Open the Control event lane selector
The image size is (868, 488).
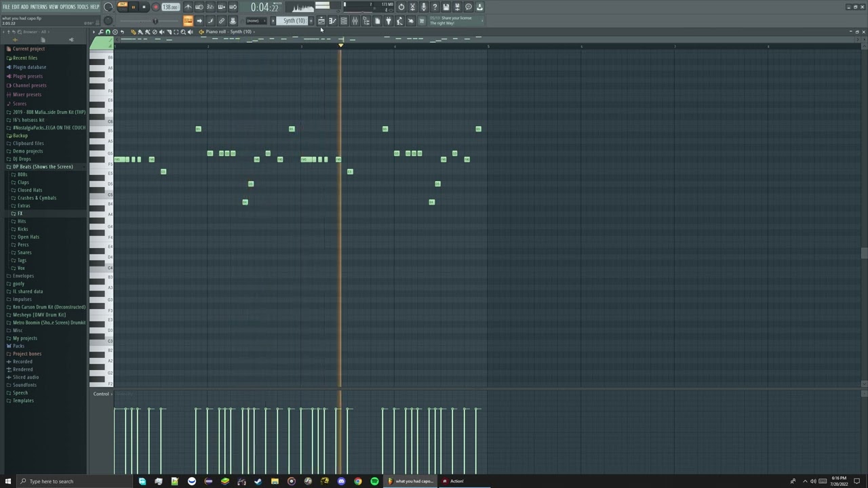click(x=102, y=394)
